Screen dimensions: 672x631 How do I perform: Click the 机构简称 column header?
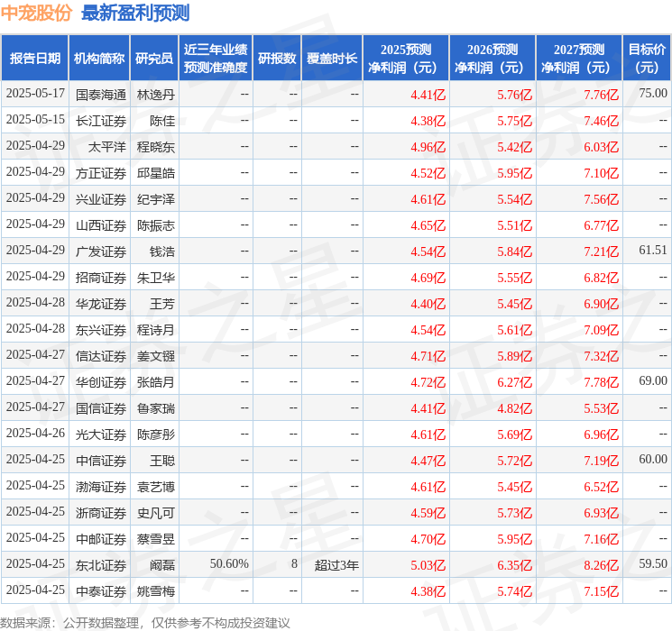point(99,58)
